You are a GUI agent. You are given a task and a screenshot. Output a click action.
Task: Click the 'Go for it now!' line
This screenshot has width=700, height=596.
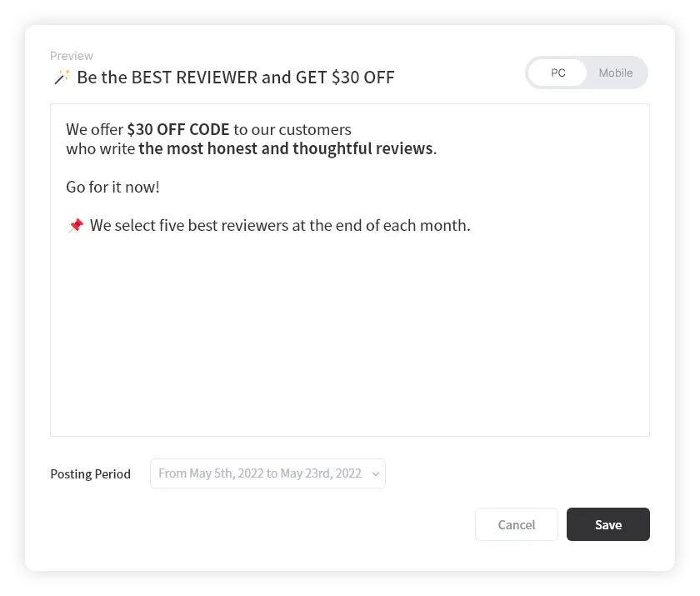[112, 187]
